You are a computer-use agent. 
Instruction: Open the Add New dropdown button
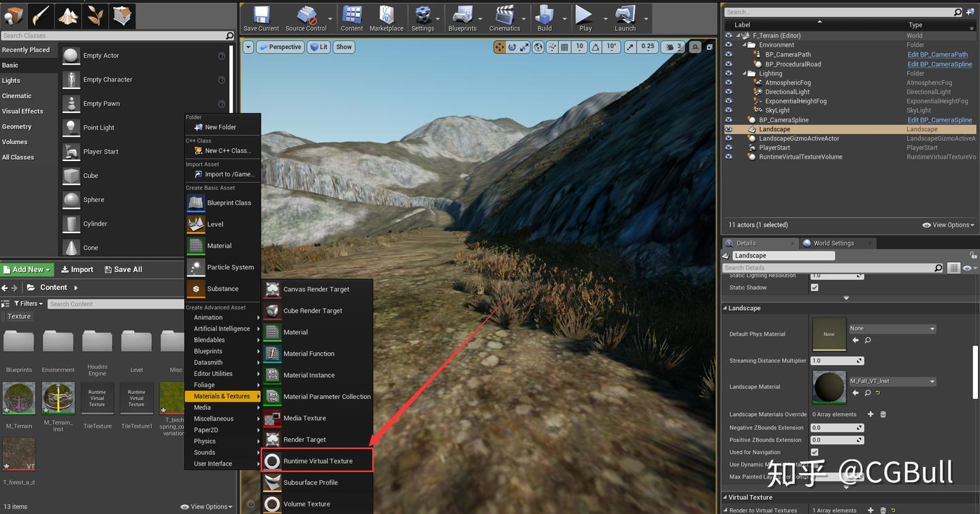27,269
